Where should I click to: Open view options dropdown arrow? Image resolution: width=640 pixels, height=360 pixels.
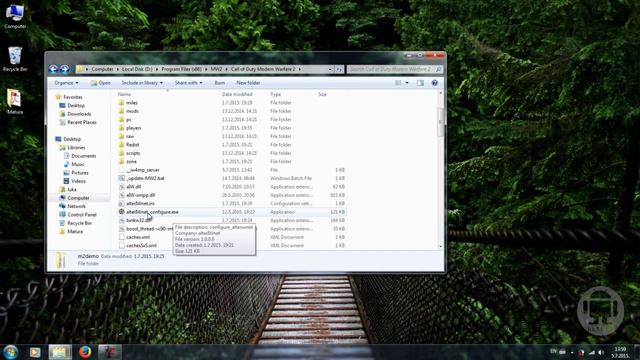(x=407, y=83)
